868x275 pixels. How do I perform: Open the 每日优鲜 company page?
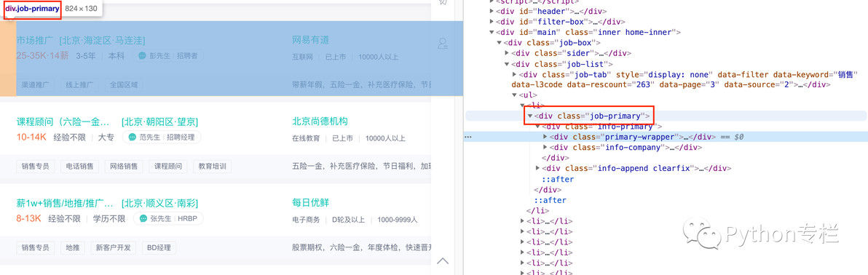[x=310, y=202]
